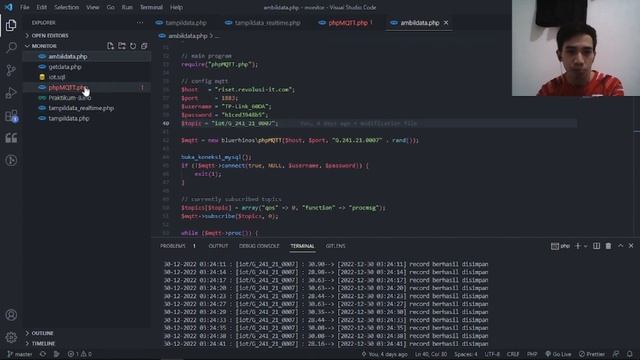The width and height of the screenshot is (640, 360).
Task: Maximize the terminal panel size
Action: pyautogui.click(x=620, y=246)
